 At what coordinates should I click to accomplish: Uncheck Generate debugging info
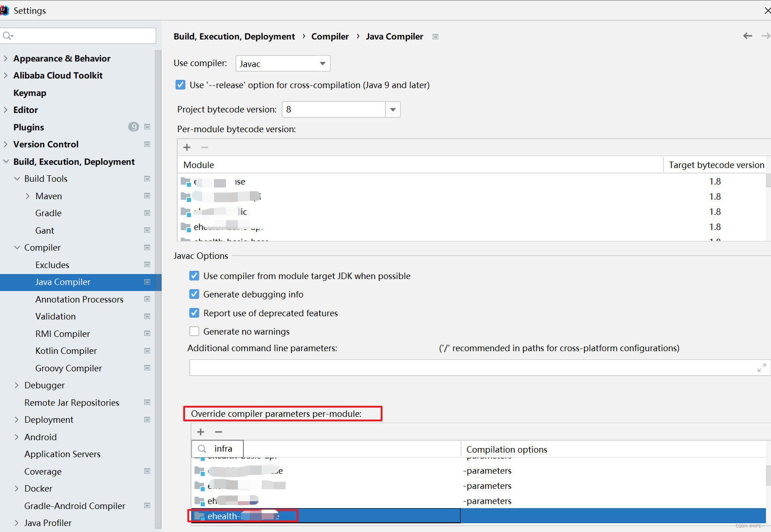(x=194, y=294)
